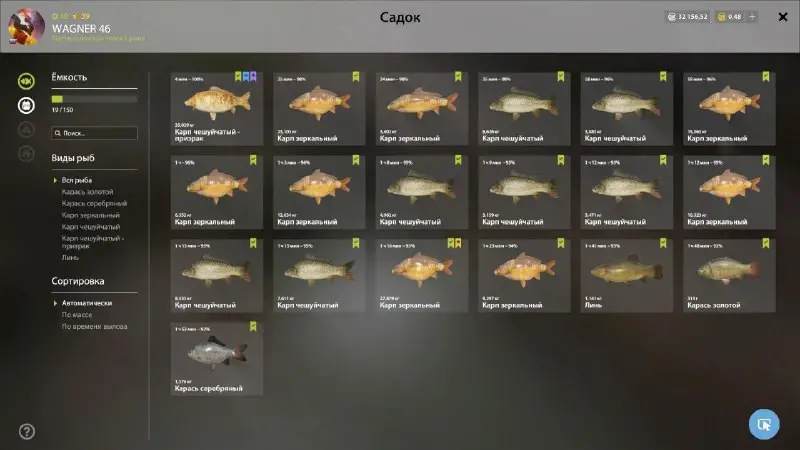
Task: Click the third dimmed sidebar icon
Action: tap(26, 129)
